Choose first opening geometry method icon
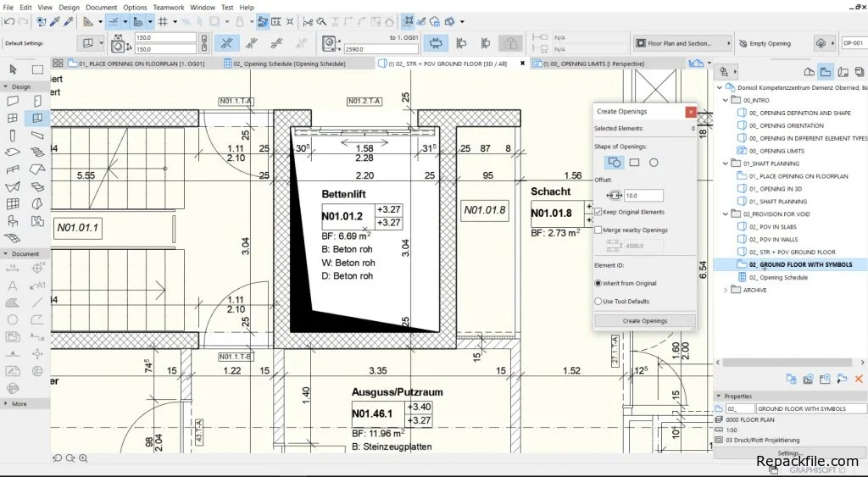This screenshot has width=868, height=477. (x=226, y=43)
